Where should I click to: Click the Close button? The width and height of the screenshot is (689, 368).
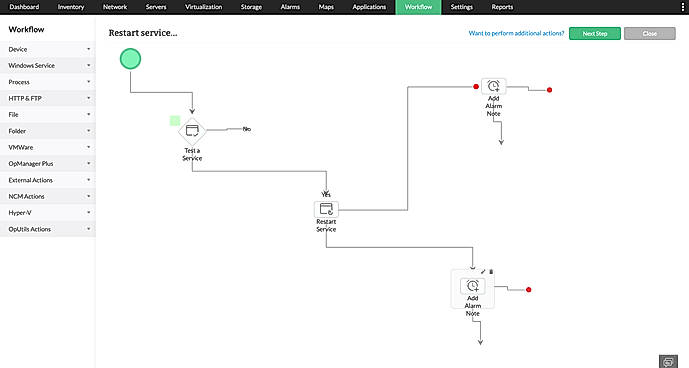pos(649,33)
